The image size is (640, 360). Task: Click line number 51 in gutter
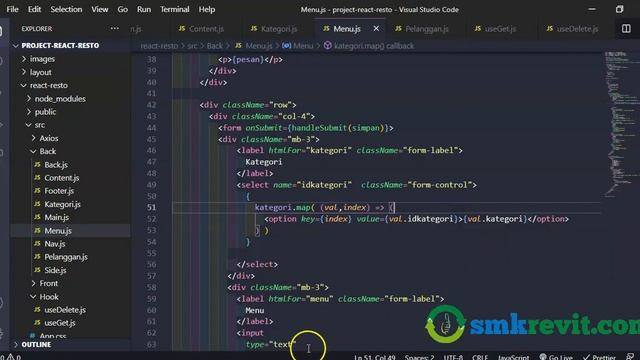[x=151, y=207]
